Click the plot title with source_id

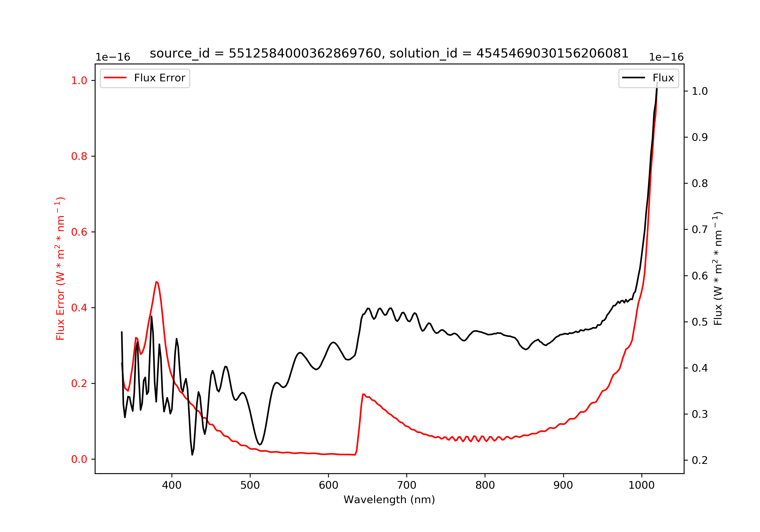[389, 53]
